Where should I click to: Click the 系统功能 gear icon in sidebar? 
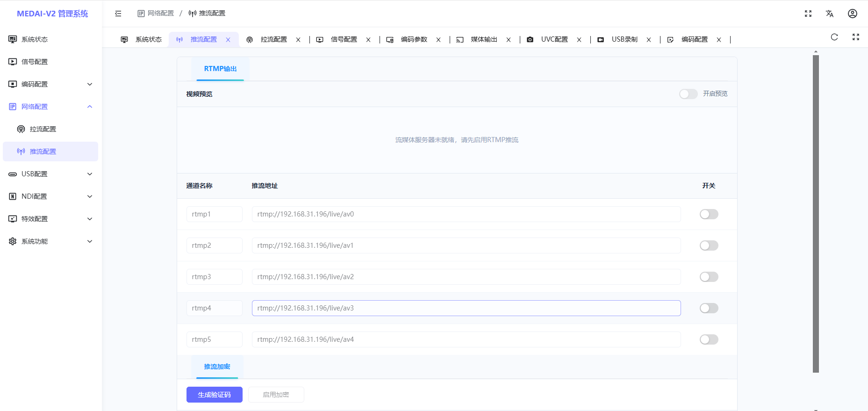tap(13, 241)
